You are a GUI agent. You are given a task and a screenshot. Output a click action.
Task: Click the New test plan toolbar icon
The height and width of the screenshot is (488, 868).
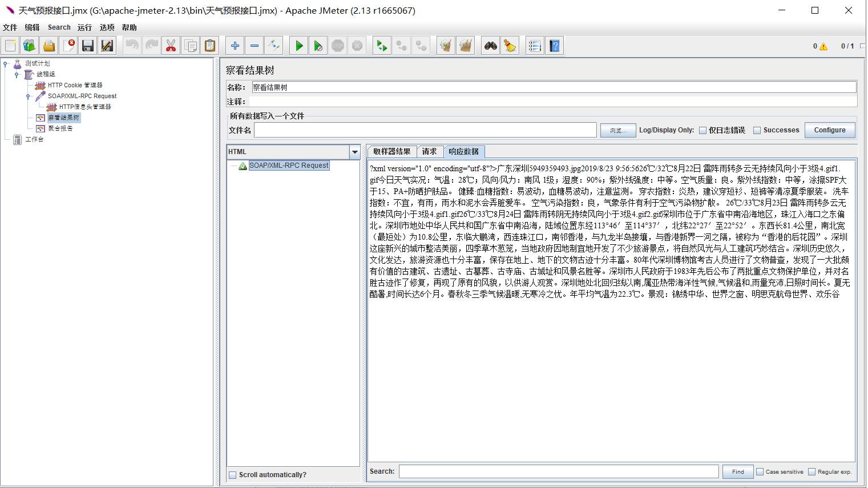click(x=10, y=46)
